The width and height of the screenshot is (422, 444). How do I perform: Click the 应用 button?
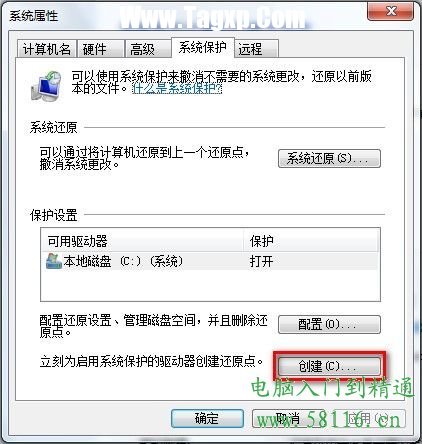367,418
